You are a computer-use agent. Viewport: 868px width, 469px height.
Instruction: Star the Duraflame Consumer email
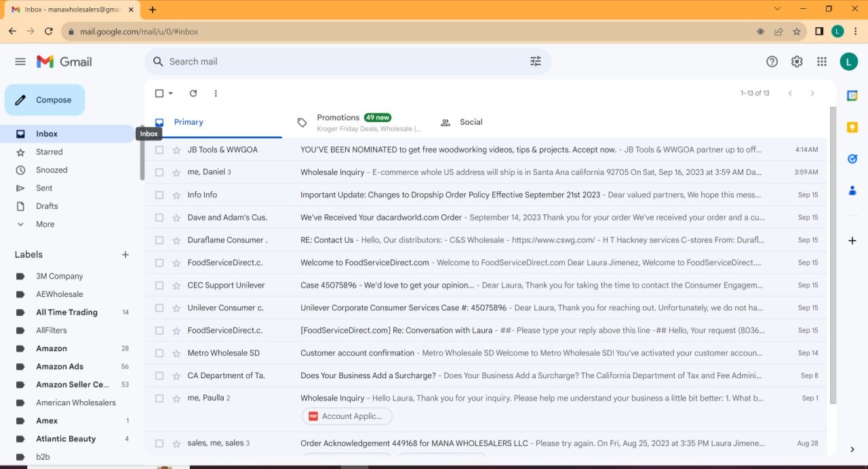[x=176, y=240]
